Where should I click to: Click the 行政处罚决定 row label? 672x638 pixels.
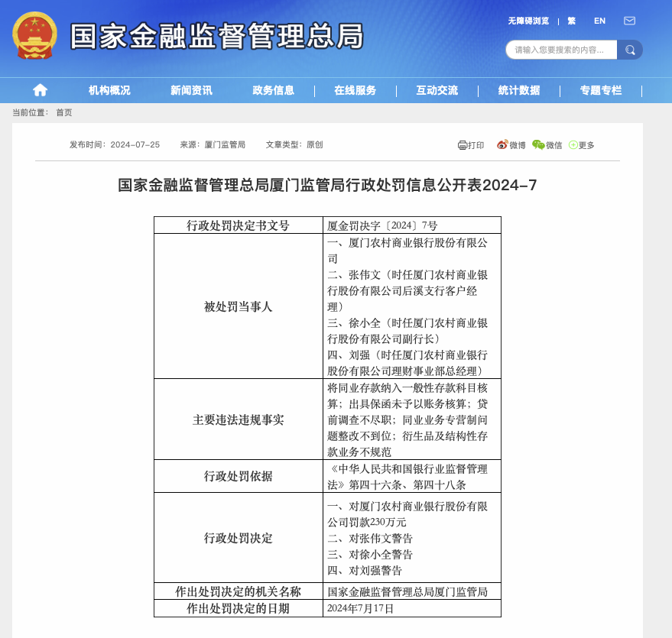(238, 538)
